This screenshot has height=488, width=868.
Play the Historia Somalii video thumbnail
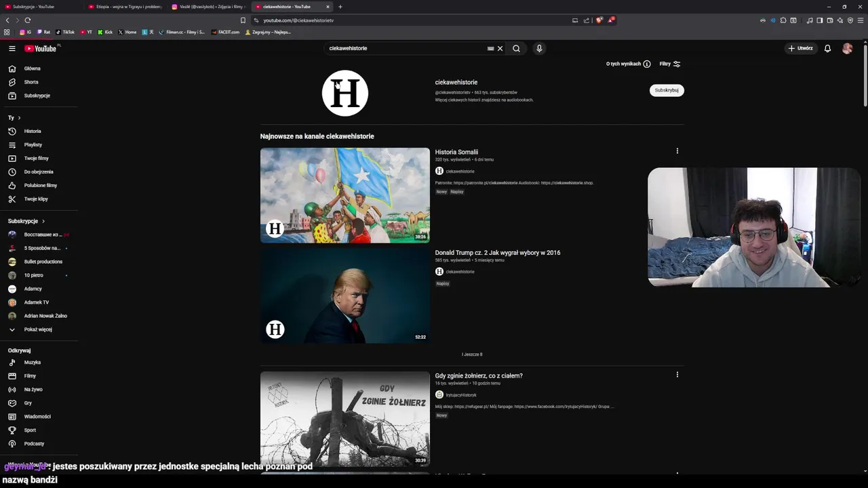pos(345,195)
